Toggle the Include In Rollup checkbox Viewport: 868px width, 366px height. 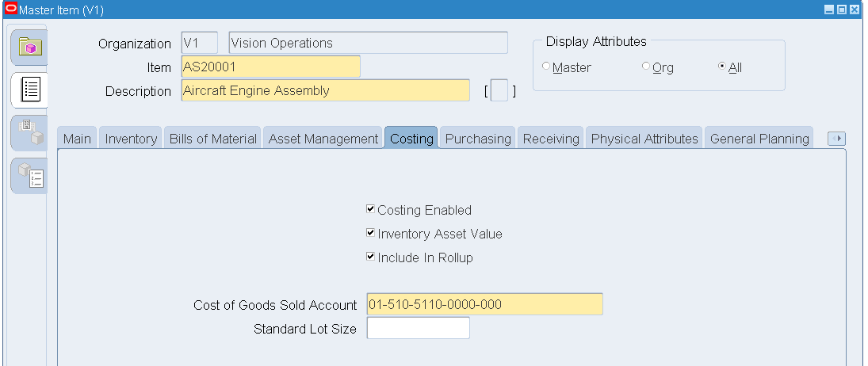click(371, 257)
